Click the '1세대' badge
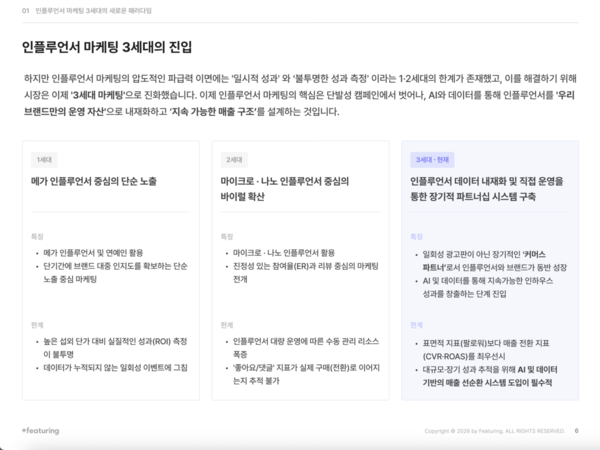Screen dimensions: 600x450 tap(44, 160)
